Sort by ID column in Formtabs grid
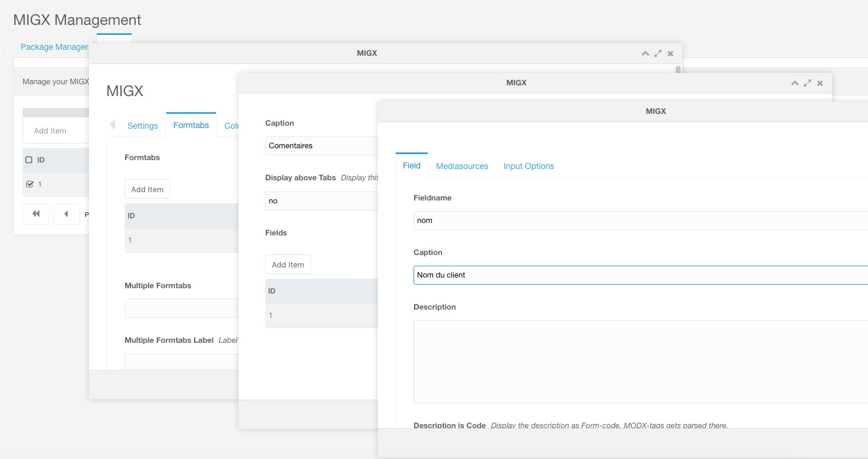 click(182, 216)
